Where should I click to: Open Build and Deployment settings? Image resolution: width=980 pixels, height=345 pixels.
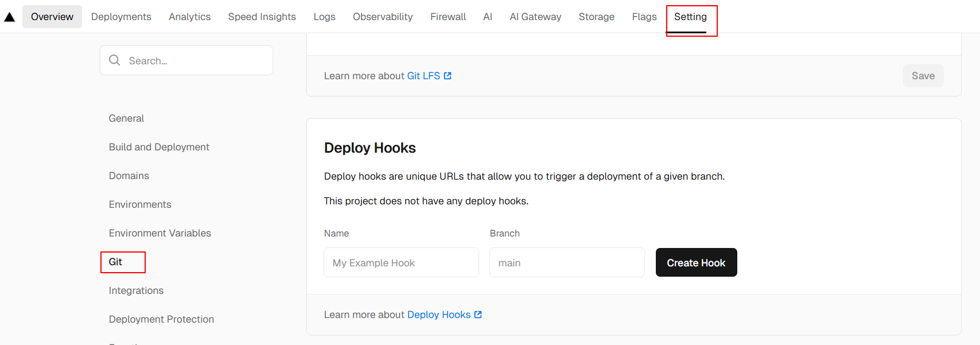pos(159,147)
